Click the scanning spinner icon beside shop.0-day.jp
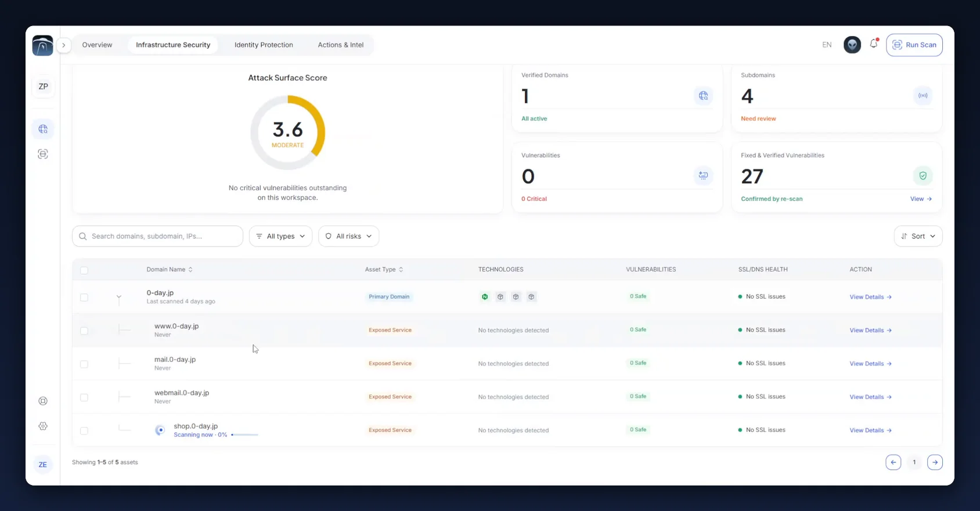Image resolution: width=980 pixels, height=511 pixels. point(160,430)
